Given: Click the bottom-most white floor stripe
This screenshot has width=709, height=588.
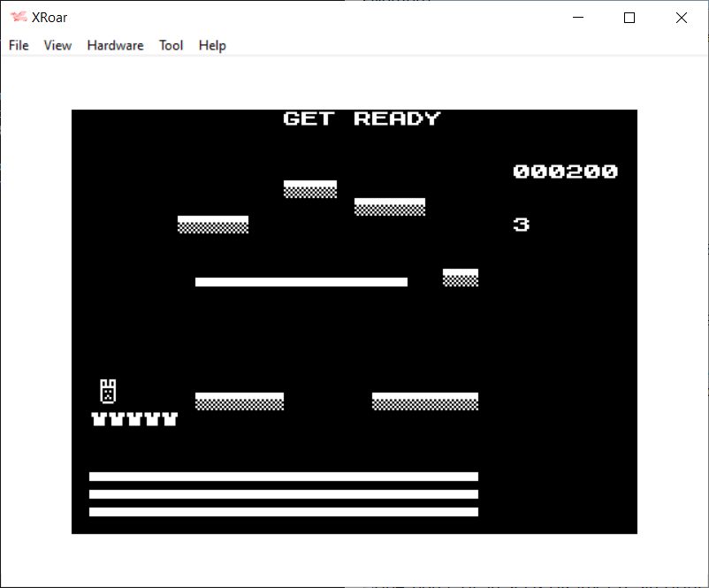Looking at the screenshot, I should point(283,512).
